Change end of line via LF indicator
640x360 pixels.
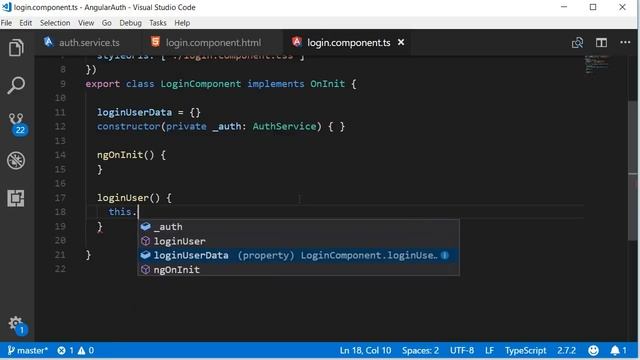[x=489, y=350]
